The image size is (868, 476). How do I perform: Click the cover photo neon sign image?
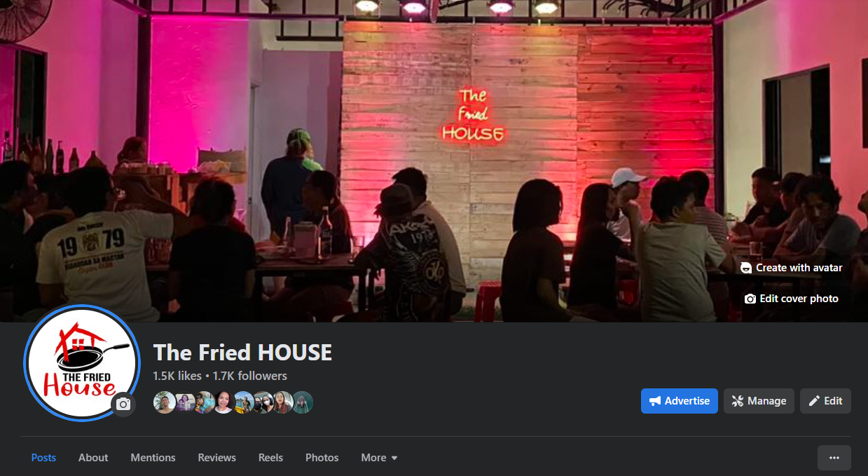(x=472, y=116)
